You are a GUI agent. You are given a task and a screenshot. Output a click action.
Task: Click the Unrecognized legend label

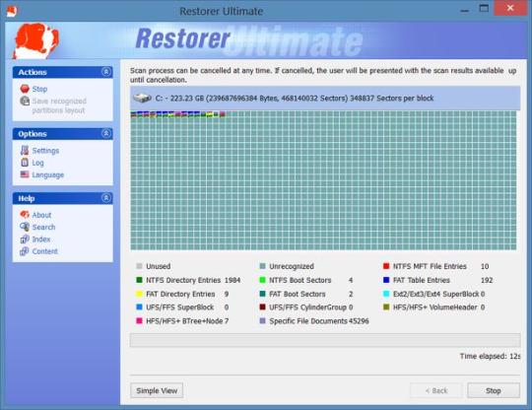(x=292, y=266)
